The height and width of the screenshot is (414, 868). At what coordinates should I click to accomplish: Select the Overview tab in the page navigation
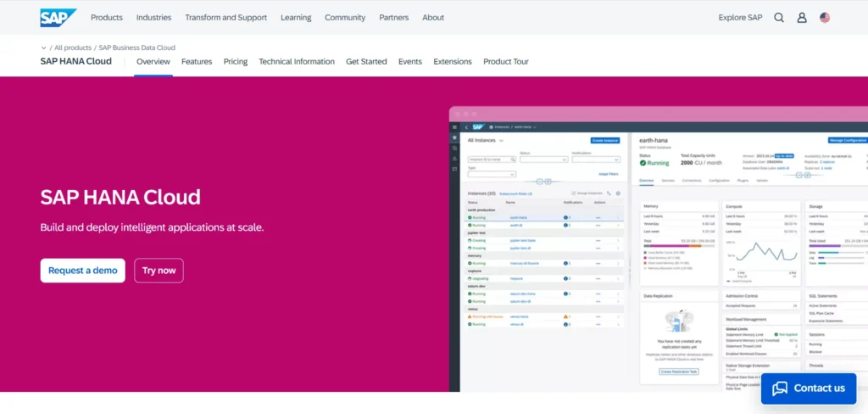[153, 62]
